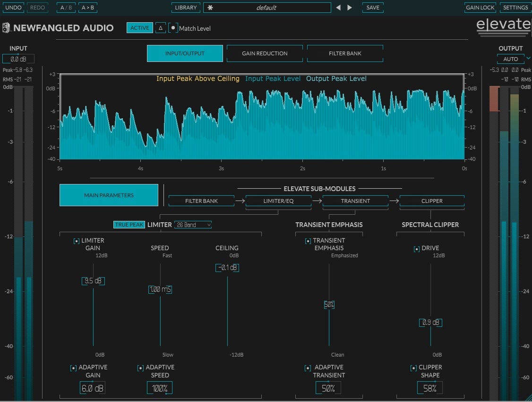Click Transient Emphasis slider handle 50%
The image size is (532, 402).
coord(329,305)
